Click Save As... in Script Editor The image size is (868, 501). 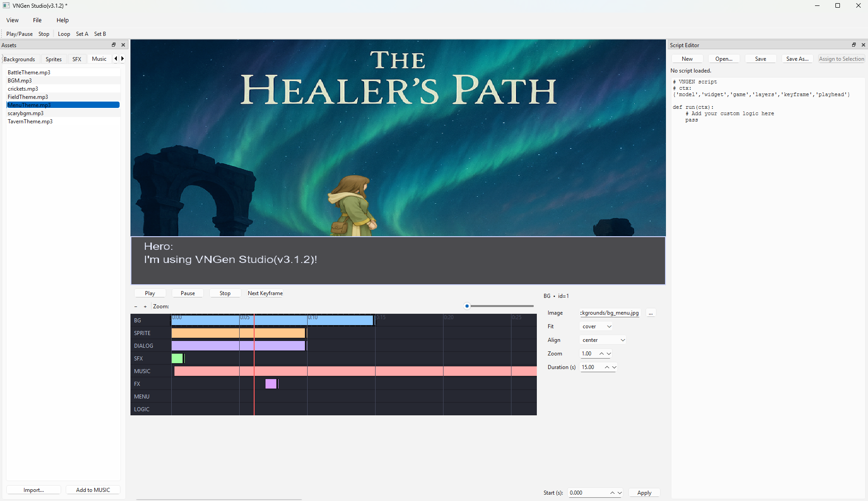797,59
